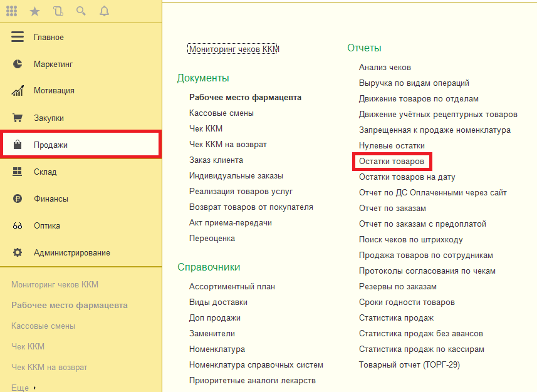537x392 pixels.
Task: Open notifications bell icon
Action: click(104, 11)
